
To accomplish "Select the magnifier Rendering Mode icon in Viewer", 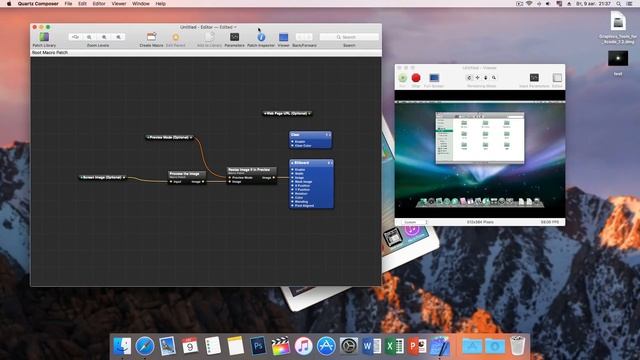I will point(494,78).
